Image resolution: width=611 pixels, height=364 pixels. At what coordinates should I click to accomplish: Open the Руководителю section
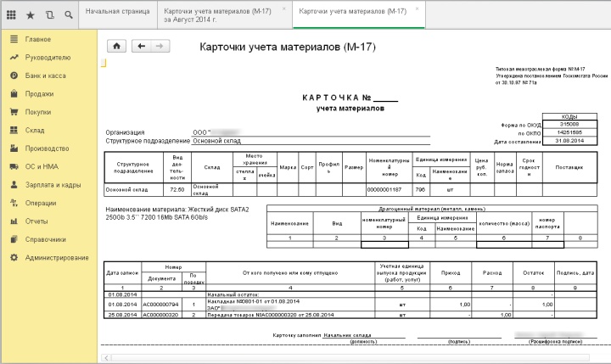coord(48,58)
